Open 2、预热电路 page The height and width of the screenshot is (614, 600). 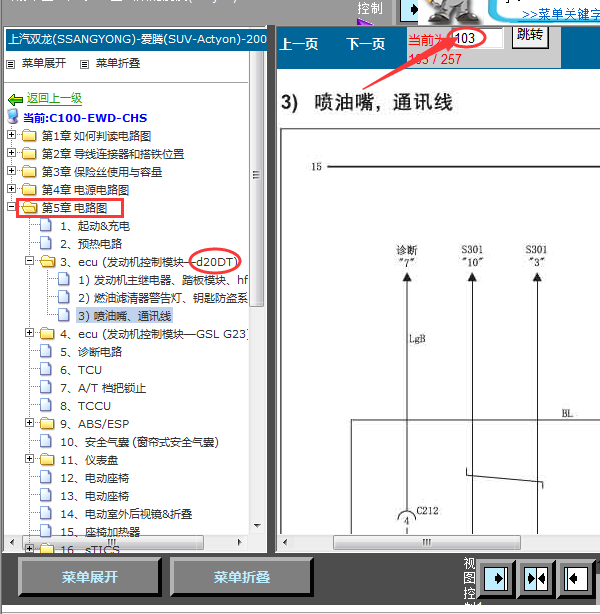[91, 244]
